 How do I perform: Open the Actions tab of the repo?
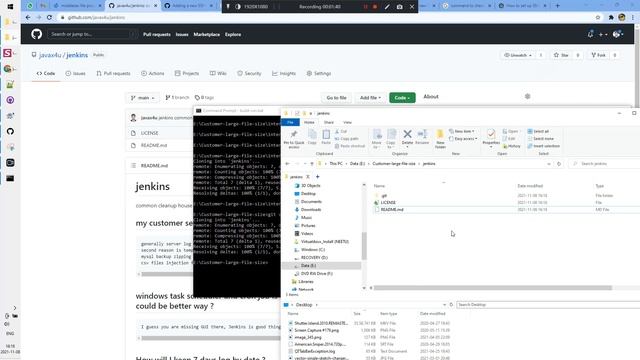[x=152, y=73]
